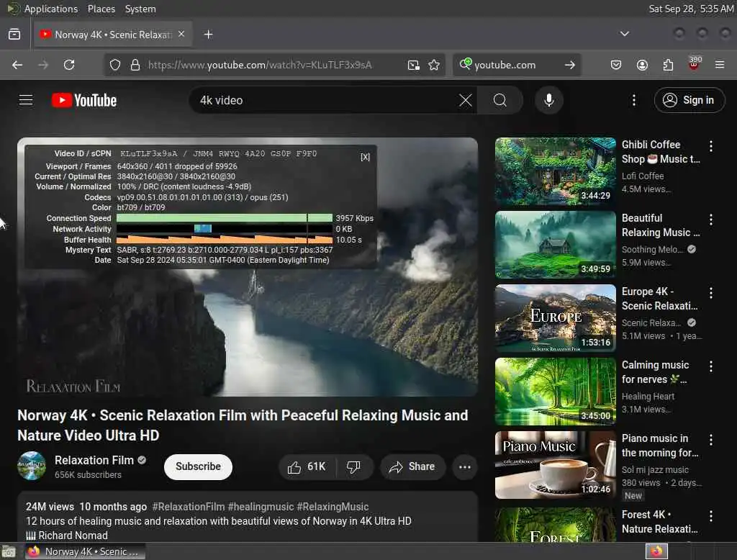Click the show desktop icon in taskbar

point(9,551)
